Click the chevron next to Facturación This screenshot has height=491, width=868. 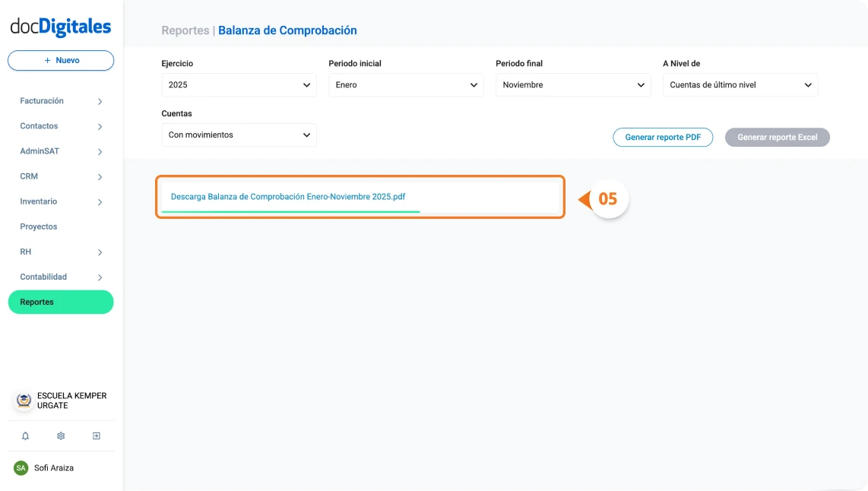[x=100, y=100]
